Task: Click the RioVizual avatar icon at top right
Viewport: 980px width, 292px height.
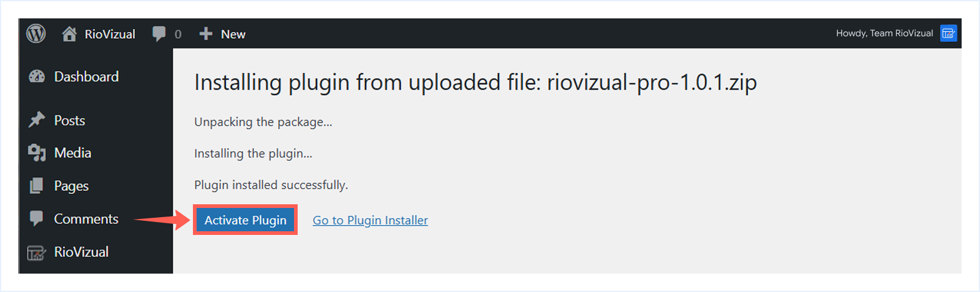Action: tap(948, 33)
